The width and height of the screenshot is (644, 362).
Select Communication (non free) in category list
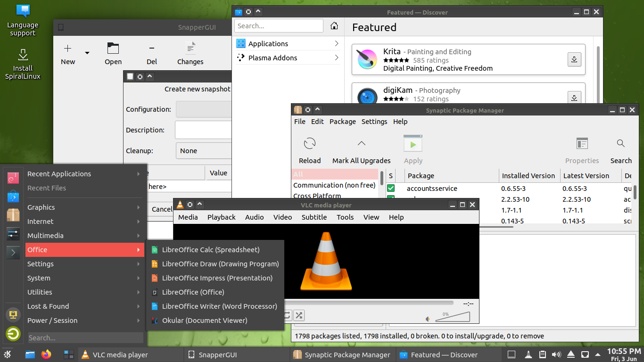click(334, 185)
